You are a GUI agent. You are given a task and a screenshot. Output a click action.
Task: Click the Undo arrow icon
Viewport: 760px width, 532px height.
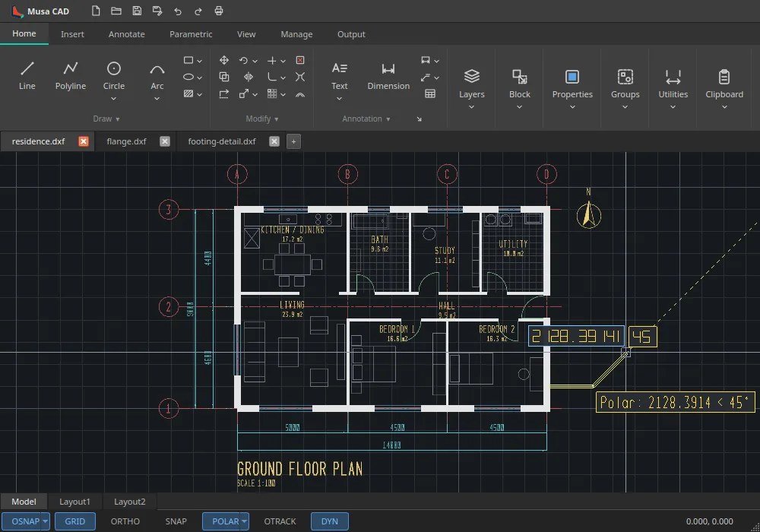click(x=178, y=11)
